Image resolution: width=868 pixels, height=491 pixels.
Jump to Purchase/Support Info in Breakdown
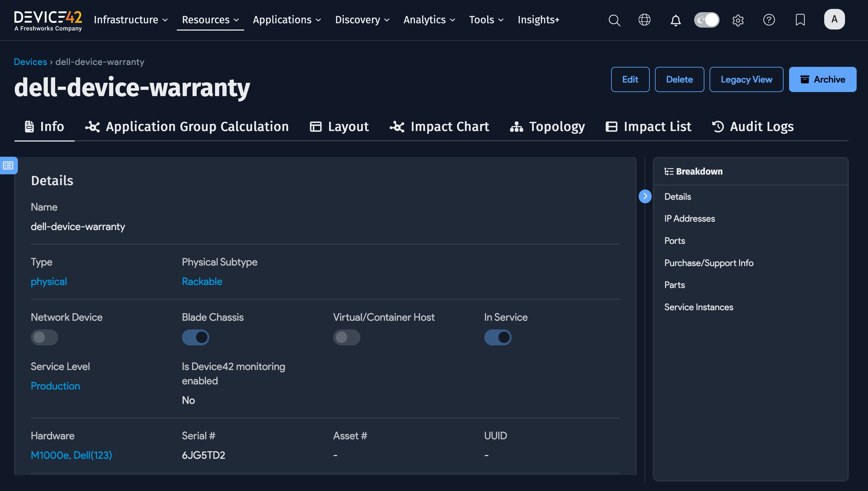(x=709, y=263)
